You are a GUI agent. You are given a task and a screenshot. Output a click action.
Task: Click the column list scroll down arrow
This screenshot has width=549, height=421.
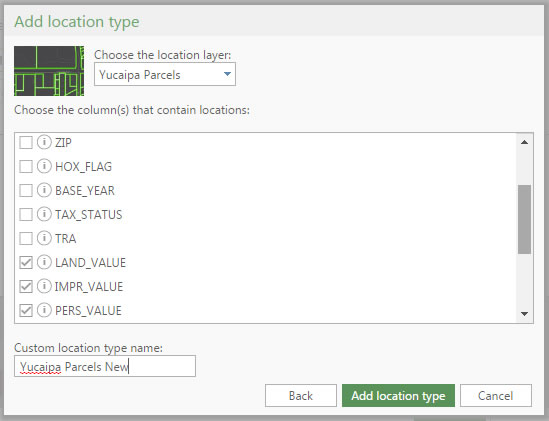point(524,313)
